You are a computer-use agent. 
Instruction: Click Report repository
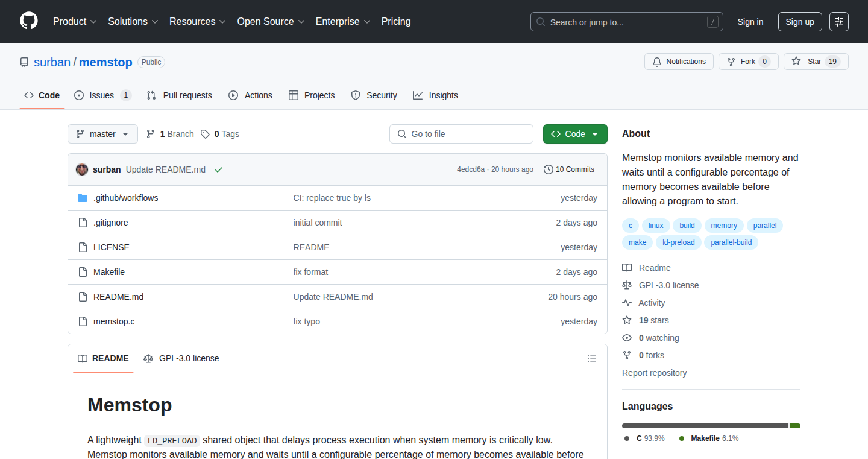(655, 373)
